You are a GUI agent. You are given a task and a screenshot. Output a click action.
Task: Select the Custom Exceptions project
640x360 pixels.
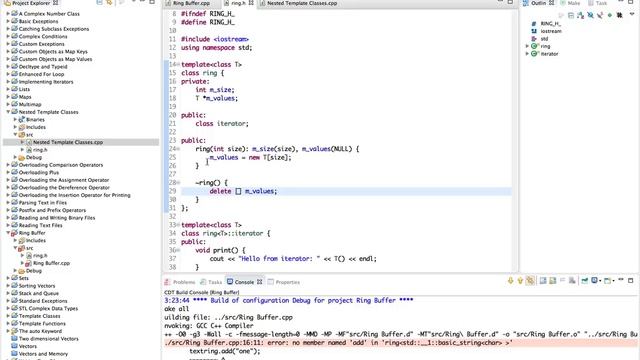[42, 44]
